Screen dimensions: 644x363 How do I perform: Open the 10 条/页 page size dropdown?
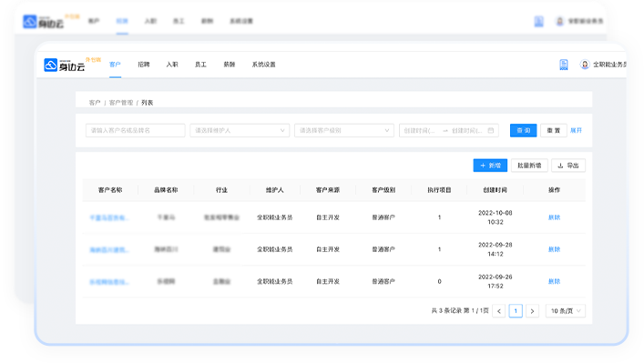click(x=566, y=311)
